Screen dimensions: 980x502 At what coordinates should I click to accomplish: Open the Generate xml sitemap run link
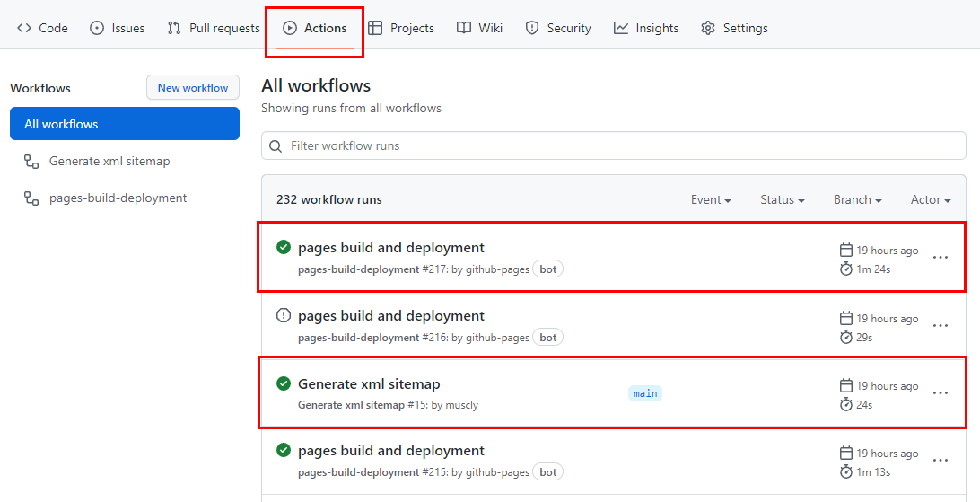[369, 384]
